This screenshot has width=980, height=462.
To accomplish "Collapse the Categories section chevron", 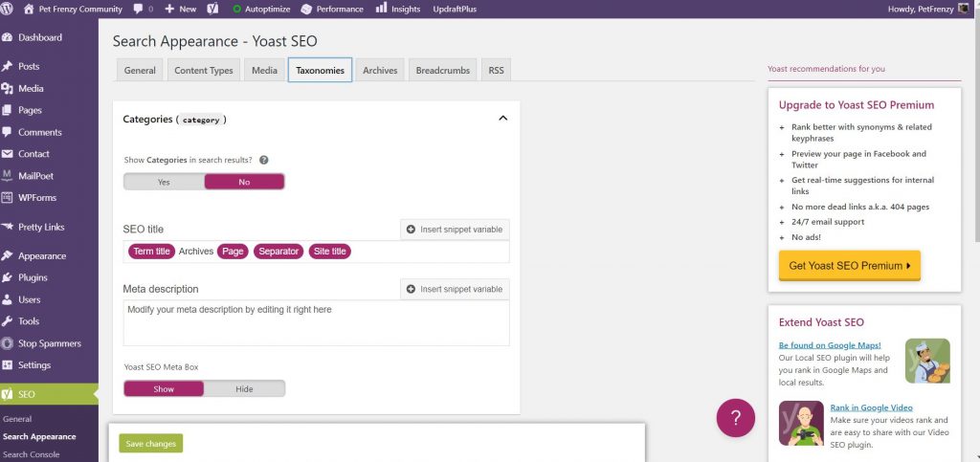I will (x=503, y=119).
